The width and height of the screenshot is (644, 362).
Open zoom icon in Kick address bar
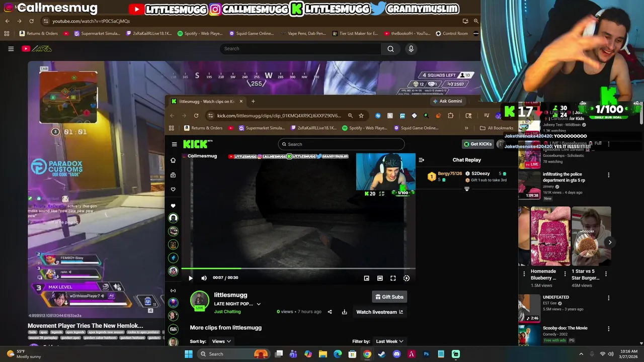click(350, 116)
